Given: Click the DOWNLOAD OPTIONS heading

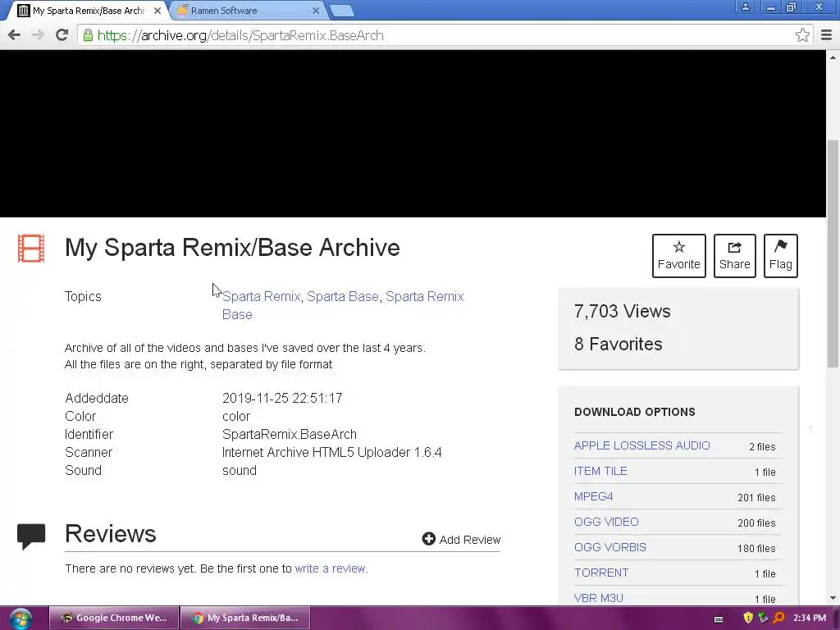Looking at the screenshot, I should (x=635, y=412).
